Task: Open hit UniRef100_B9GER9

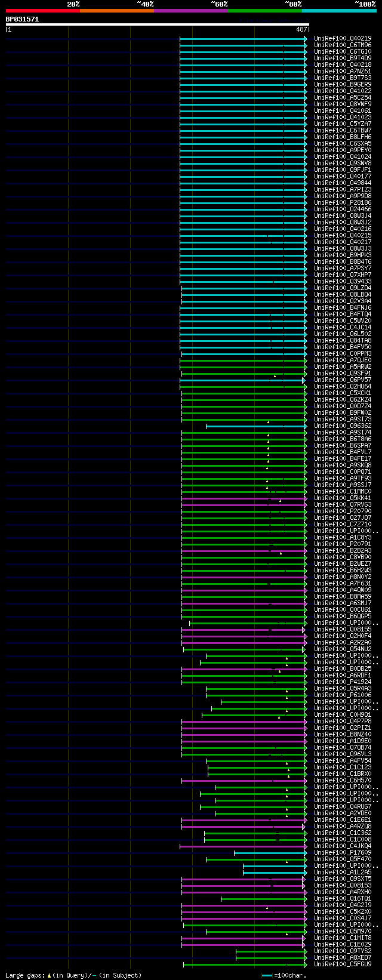Action: 343,85
